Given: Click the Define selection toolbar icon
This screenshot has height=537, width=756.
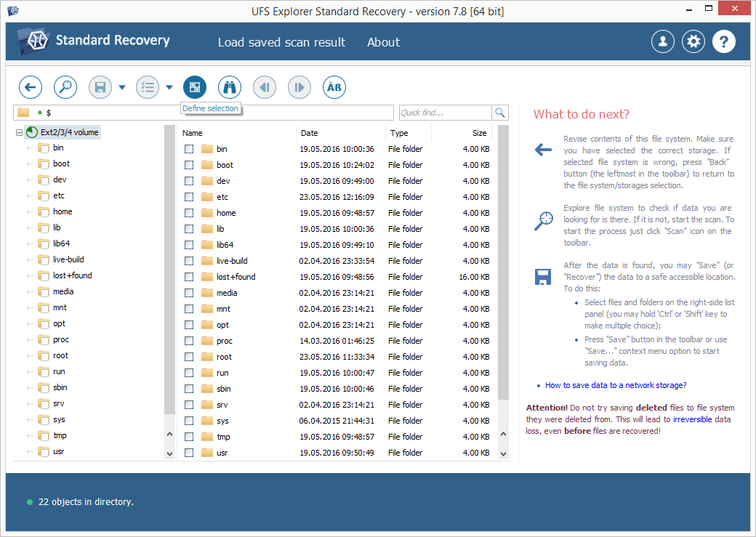Looking at the screenshot, I should point(195,87).
